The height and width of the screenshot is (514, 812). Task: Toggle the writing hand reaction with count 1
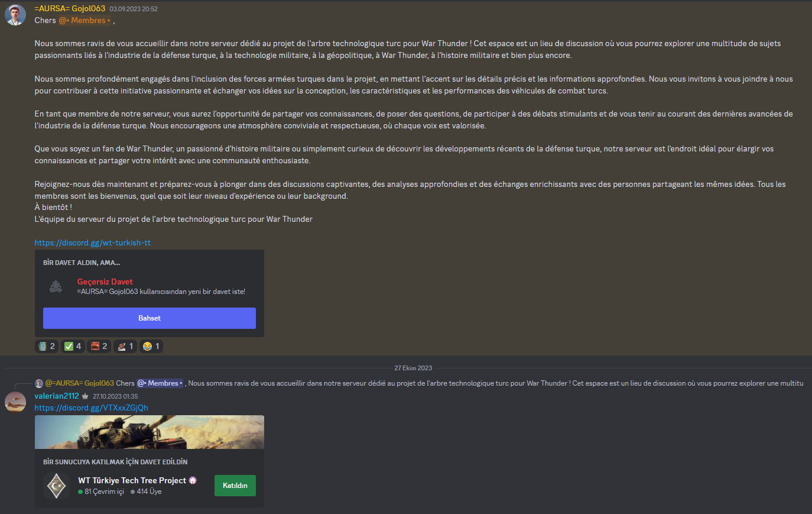[x=125, y=346]
